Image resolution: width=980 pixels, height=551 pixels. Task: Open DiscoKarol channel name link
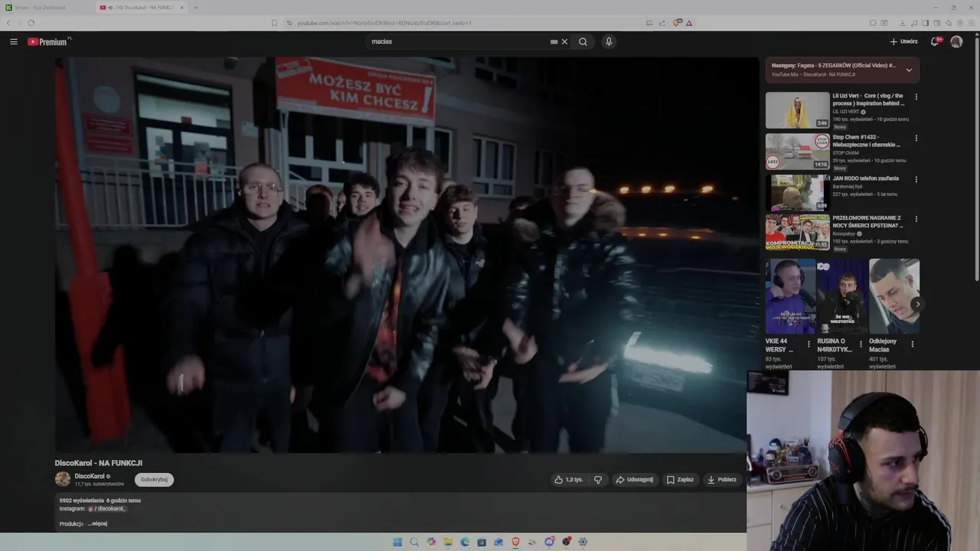click(x=90, y=476)
